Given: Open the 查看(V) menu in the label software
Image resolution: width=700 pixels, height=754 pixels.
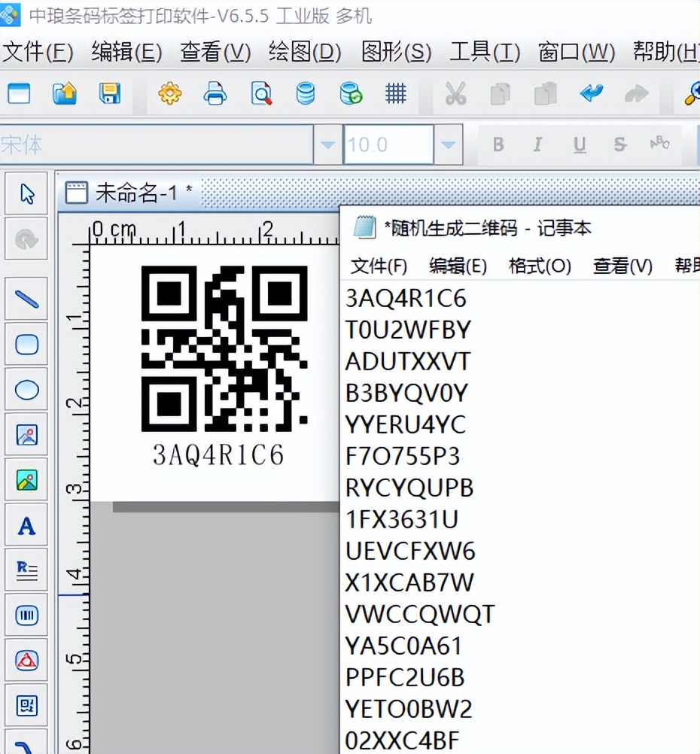Looking at the screenshot, I should 215,51.
